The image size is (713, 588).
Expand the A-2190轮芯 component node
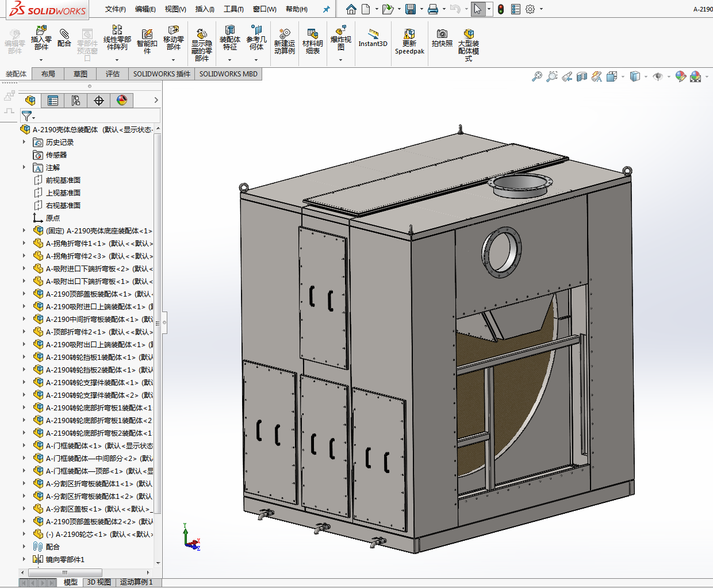pyautogui.click(x=24, y=534)
